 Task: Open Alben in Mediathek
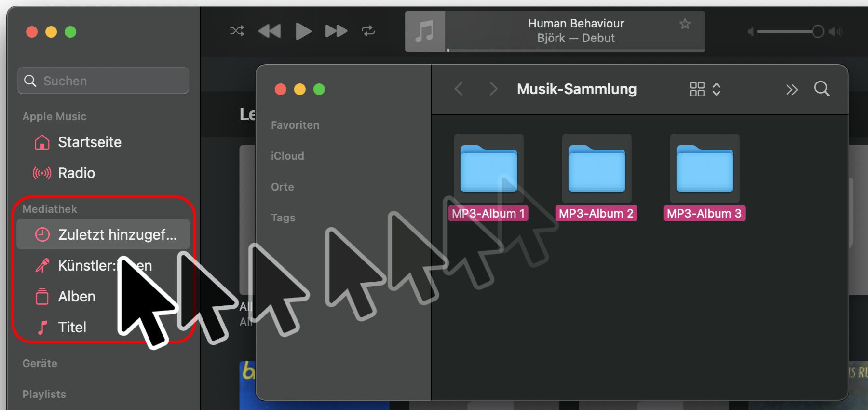click(x=103, y=296)
